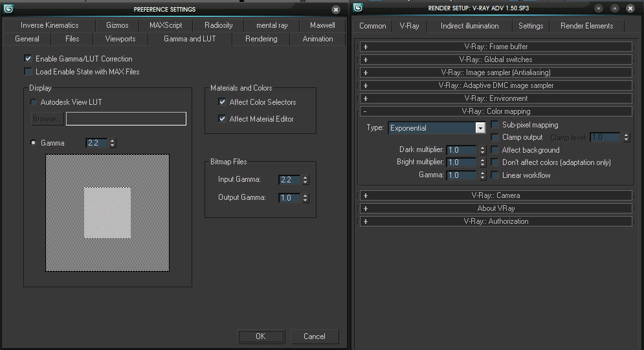Expand V-Ray:: Environment rollout
644x350 pixels.
pos(496,98)
